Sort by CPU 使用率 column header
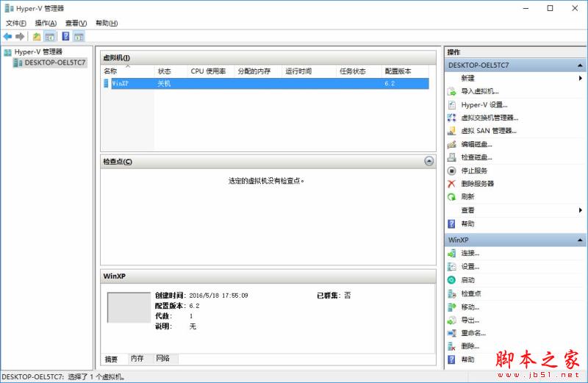The height and width of the screenshot is (383, 588). pos(211,71)
